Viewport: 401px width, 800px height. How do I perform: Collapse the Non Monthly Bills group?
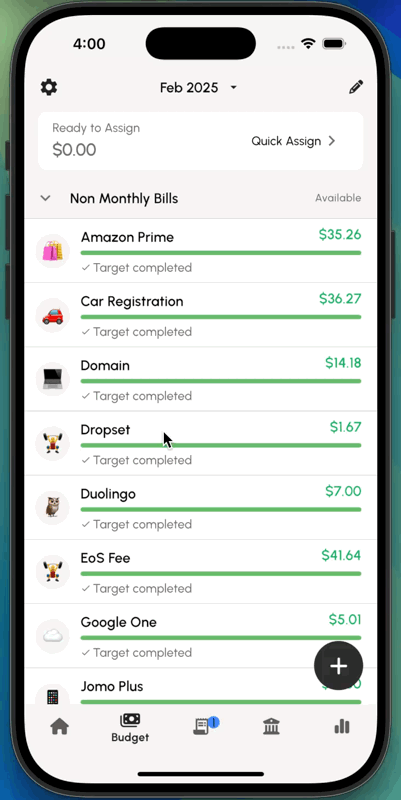tap(45, 198)
